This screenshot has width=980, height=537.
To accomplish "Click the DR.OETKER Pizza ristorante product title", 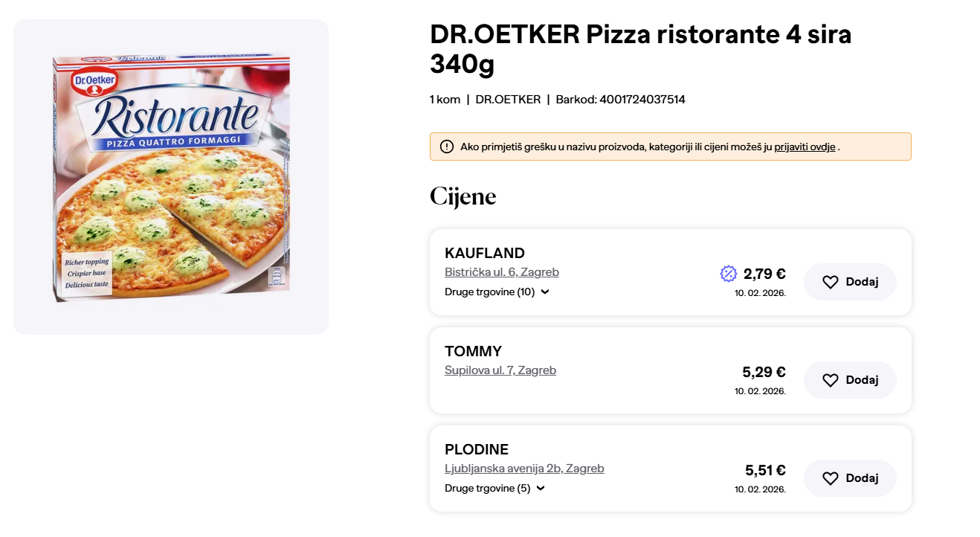I will [x=640, y=49].
